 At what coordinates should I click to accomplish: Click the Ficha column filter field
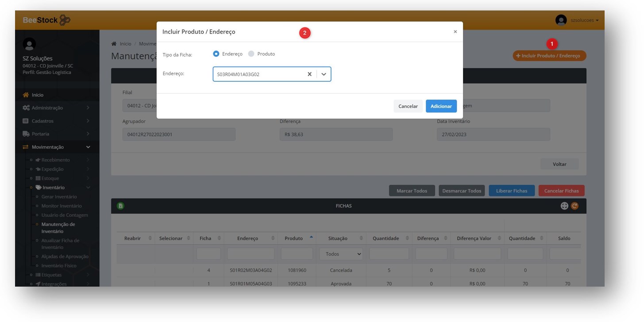click(208, 254)
